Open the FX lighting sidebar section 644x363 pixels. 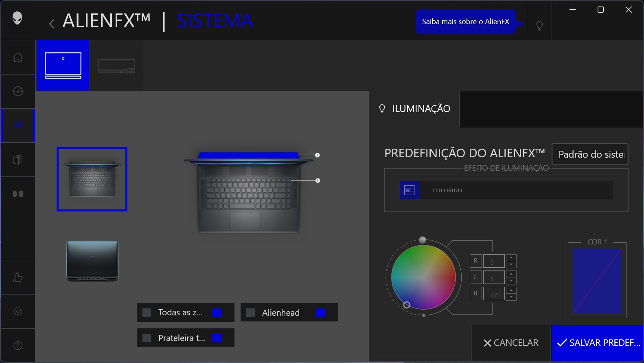point(18,125)
